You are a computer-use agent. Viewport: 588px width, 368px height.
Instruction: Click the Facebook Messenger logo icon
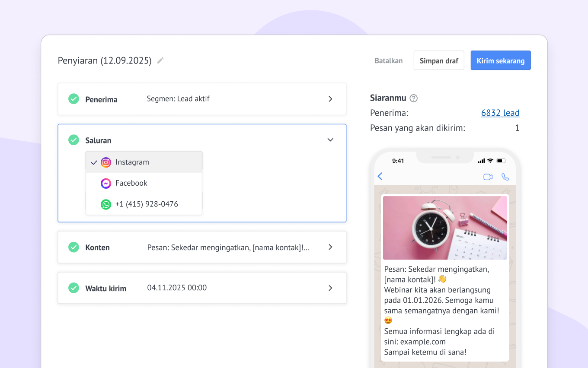(106, 184)
